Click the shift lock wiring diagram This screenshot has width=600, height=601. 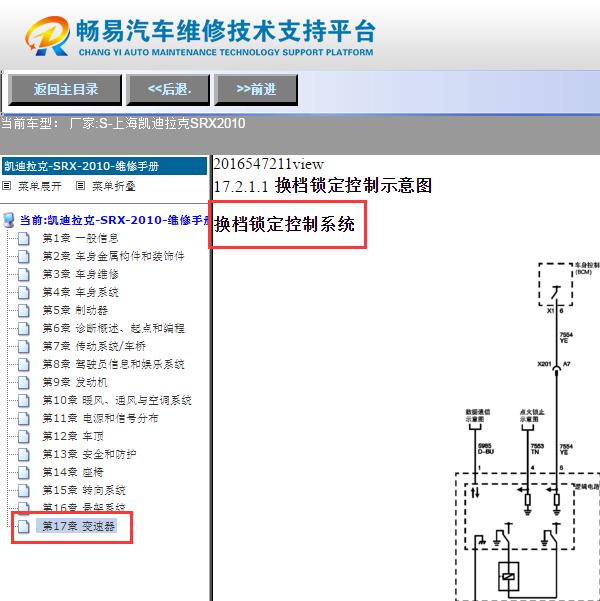coord(528,431)
